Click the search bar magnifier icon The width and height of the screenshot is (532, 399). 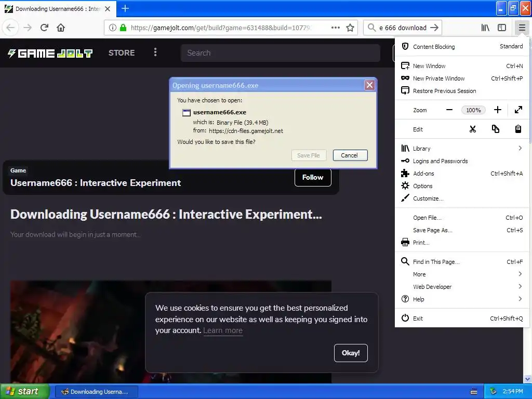click(x=371, y=28)
